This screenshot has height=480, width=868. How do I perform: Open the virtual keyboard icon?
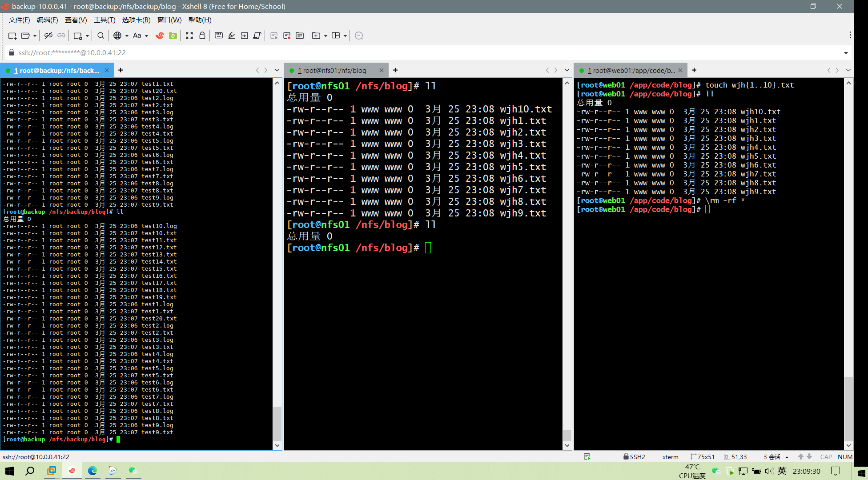tap(218, 36)
